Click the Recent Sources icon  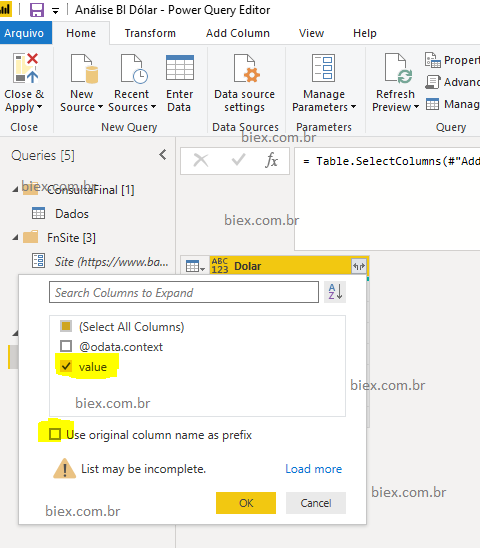point(134,68)
